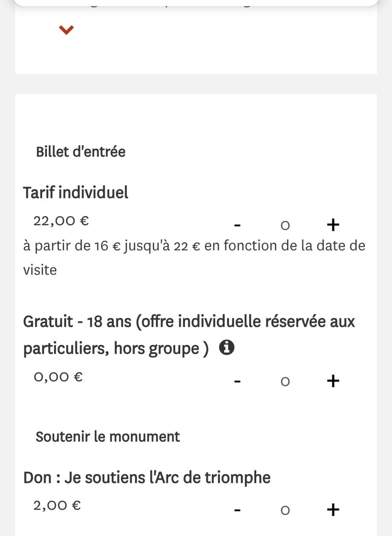Click the 2,00 € donation price
Screen dimensions: 392x536
(57, 506)
